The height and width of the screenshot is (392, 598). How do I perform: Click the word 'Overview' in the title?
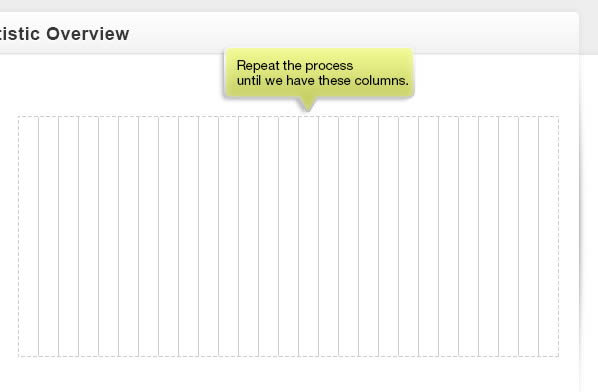pos(88,34)
